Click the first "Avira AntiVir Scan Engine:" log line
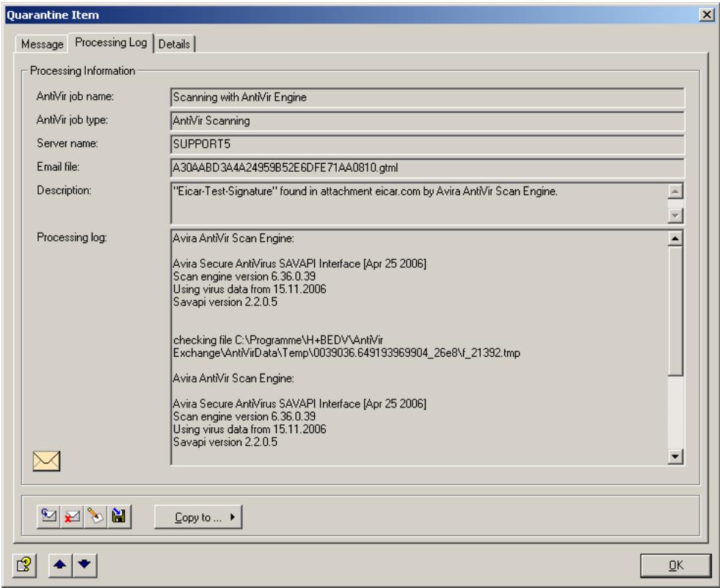720x588 pixels. pyautogui.click(x=233, y=239)
